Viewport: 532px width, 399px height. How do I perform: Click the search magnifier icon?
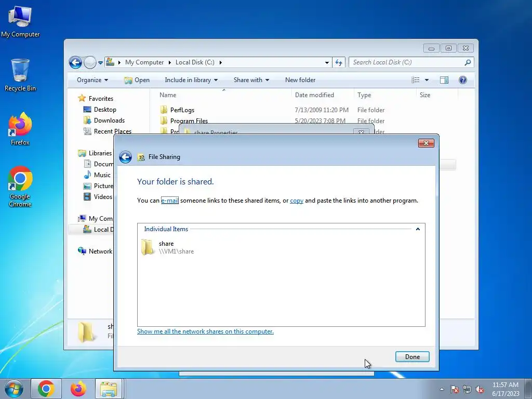coord(468,62)
